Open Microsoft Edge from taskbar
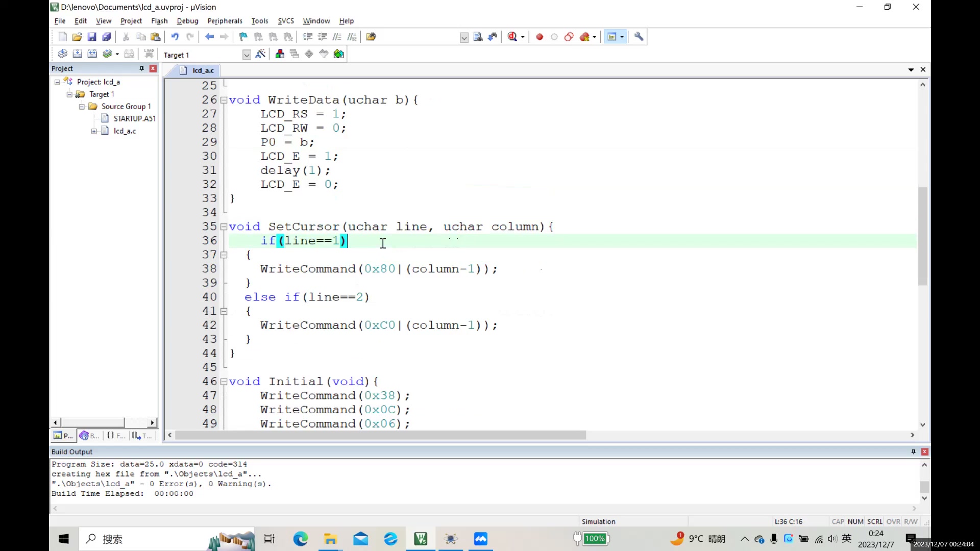980x551 pixels. [x=301, y=539]
